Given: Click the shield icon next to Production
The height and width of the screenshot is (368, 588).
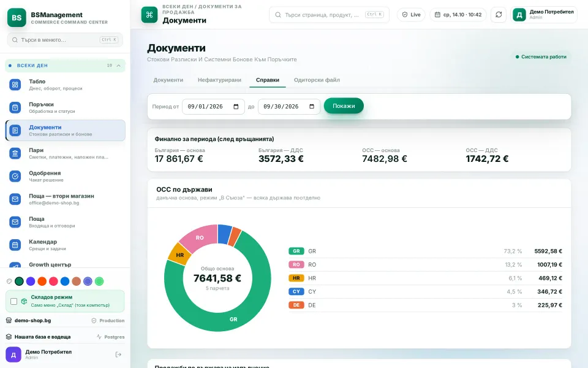Looking at the screenshot, I should (94, 321).
